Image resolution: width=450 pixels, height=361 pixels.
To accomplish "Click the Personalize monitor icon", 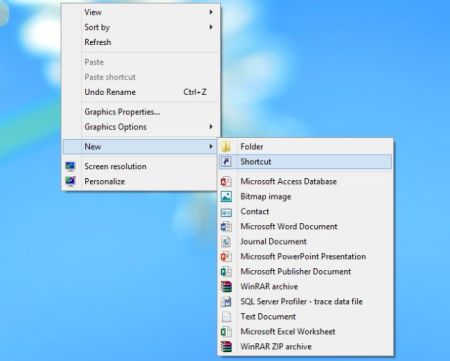I will point(70,181).
